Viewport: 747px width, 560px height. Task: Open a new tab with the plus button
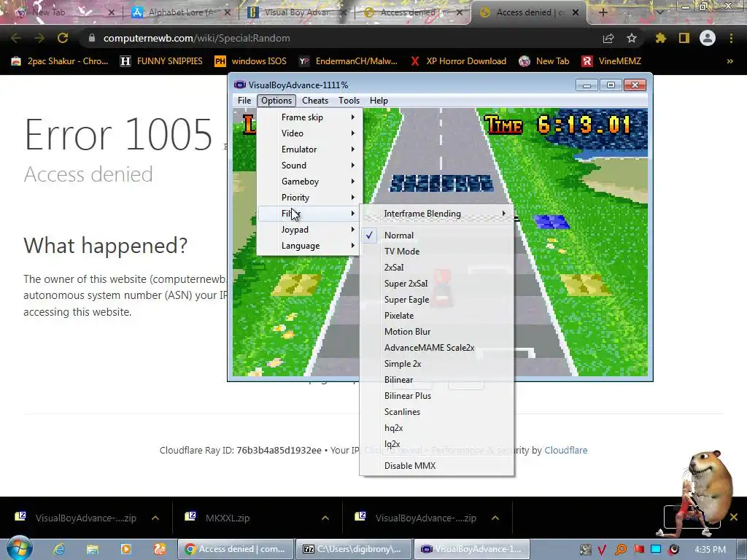[x=603, y=13]
